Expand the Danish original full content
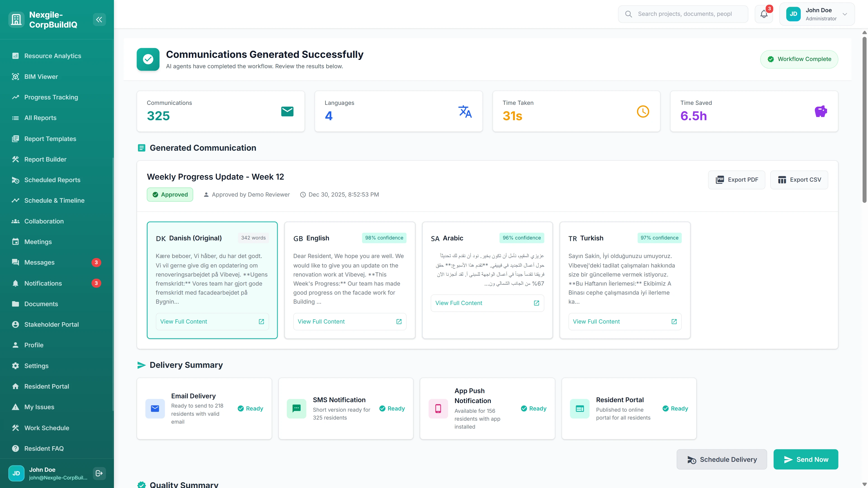 [212, 322]
